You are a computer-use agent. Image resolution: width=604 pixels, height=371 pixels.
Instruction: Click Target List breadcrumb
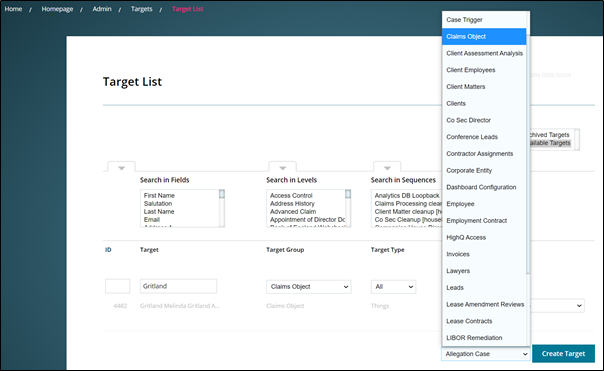point(187,9)
